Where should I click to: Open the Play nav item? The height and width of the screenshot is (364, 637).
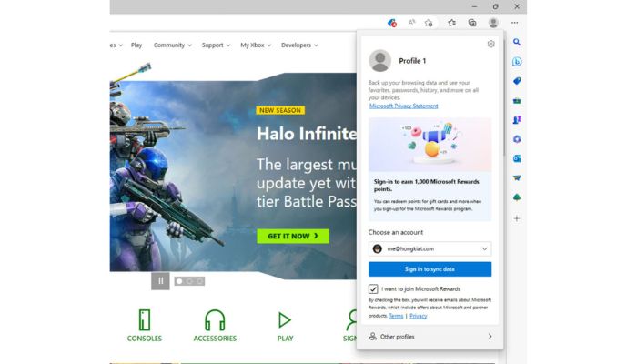click(x=136, y=45)
